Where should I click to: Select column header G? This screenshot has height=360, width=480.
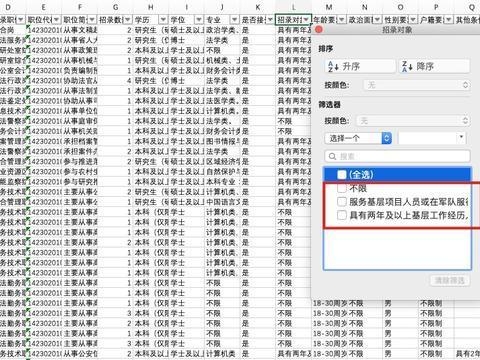coord(115,7)
